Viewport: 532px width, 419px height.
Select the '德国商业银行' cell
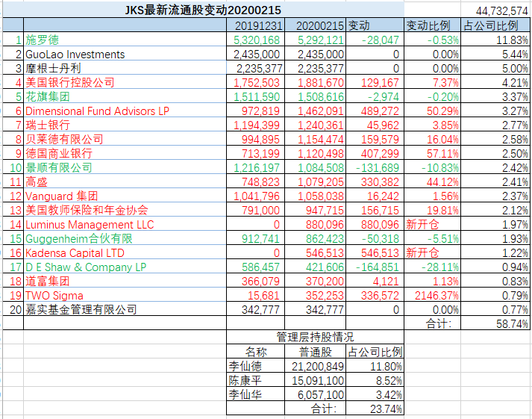tap(125, 153)
